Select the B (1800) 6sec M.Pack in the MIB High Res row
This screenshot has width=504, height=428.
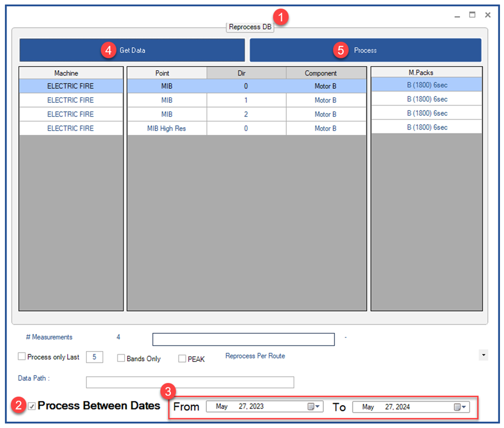click(x=427, y=128)
